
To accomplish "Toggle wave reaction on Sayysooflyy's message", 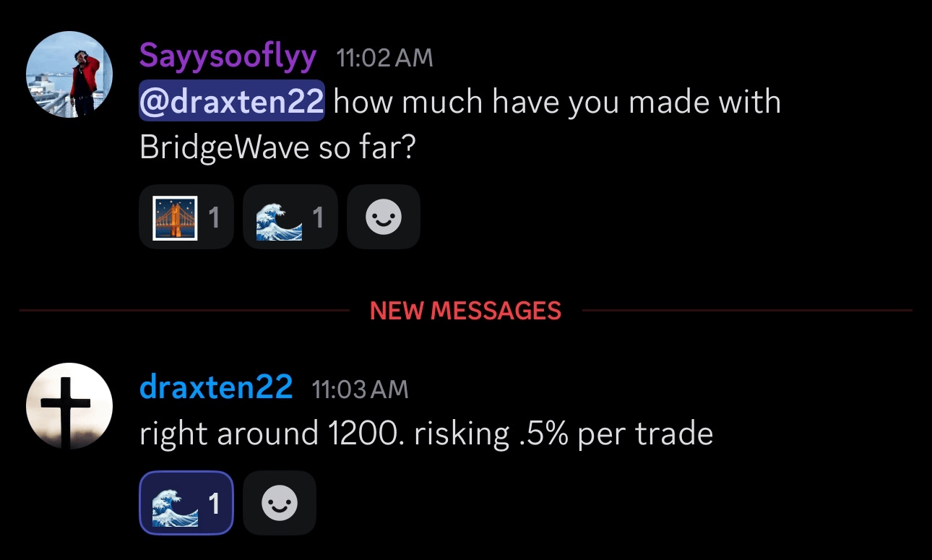I will 290,217.
